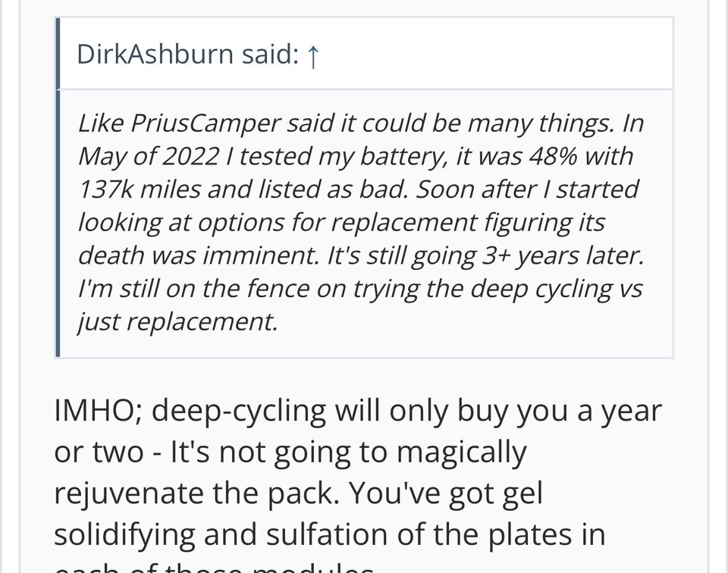Click the quoted line starting 'looking at options'
Image resolution: width=728 pixels, height=573 pixels.
pyautogui.click(x=340, y=222)
